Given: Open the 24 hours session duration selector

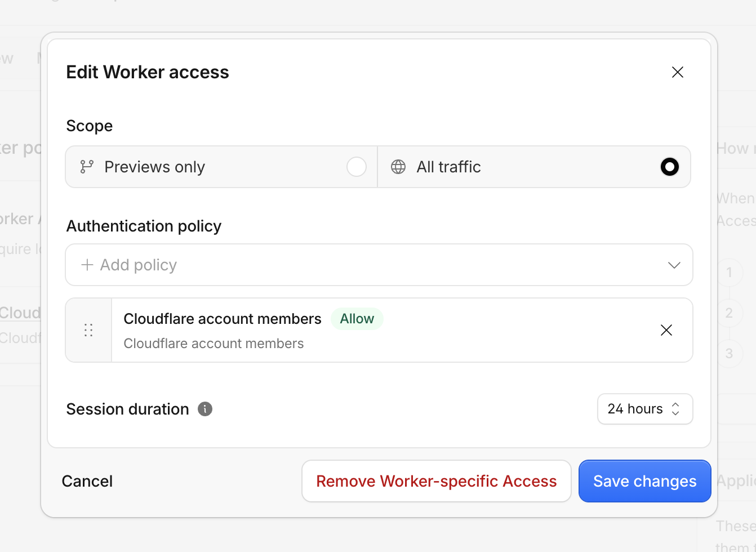Looking at the screenshot, I should point(645,409).
